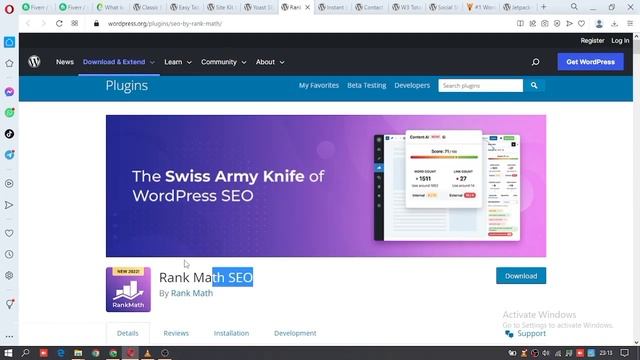The height and width of the screenshot is (360, 640).
Task: Click the lock icon in address bar
Action: click(x=96, y=24)
